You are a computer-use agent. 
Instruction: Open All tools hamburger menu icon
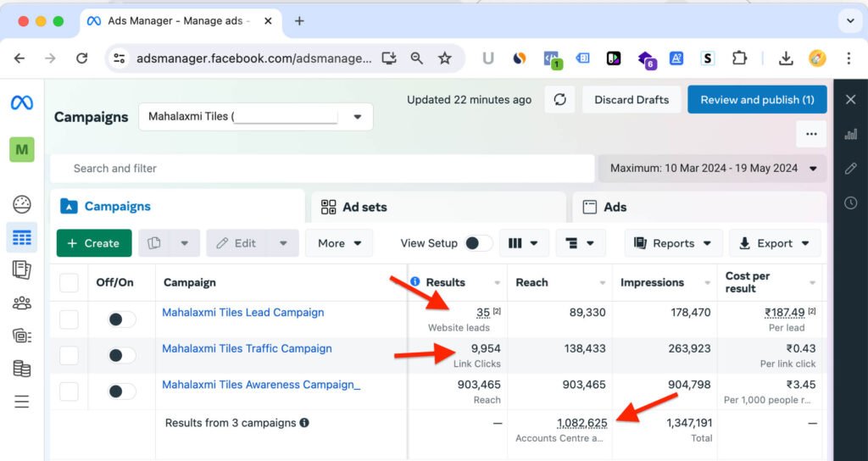[21, 401]
